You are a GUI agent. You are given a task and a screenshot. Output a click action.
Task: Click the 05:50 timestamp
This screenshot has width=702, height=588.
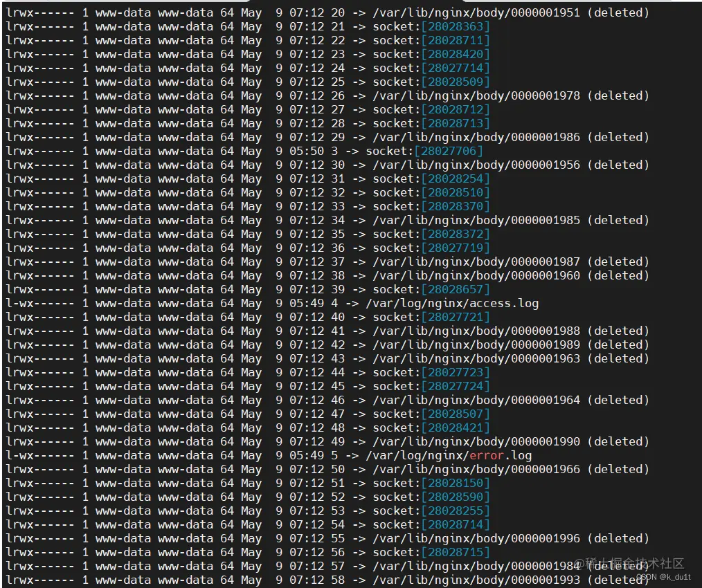pos(307,151)
